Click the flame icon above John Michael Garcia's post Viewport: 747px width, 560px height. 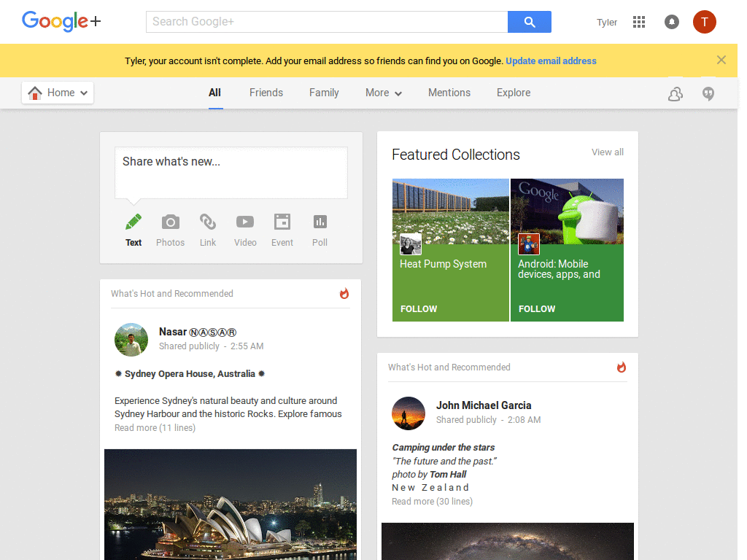click(622, 367)
